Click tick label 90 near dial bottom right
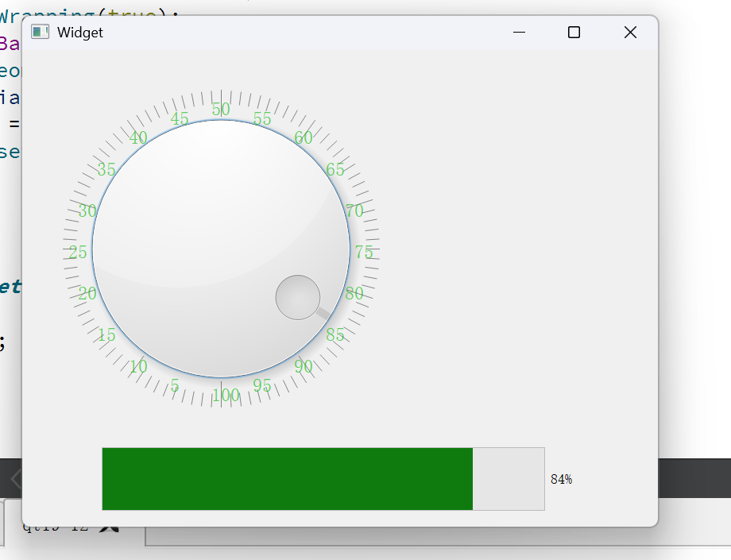This screenshot has height=560, width=731. pos(303,366)
